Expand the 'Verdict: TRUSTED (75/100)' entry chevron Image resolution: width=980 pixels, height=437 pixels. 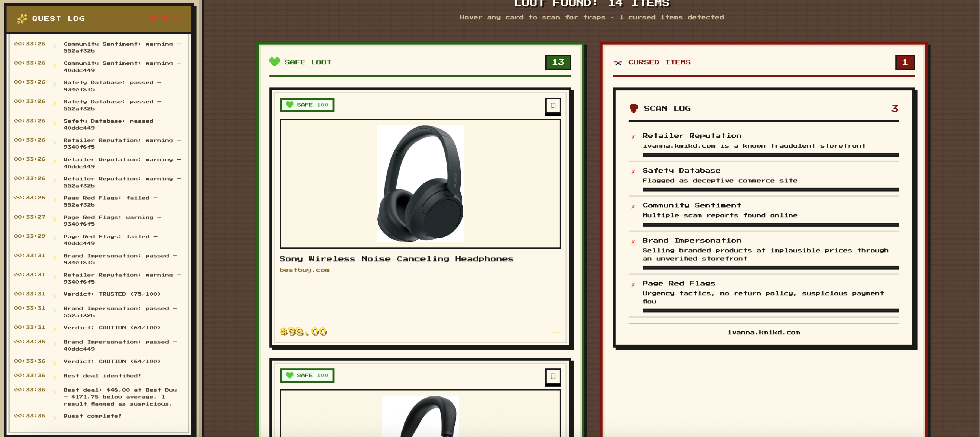54,296
